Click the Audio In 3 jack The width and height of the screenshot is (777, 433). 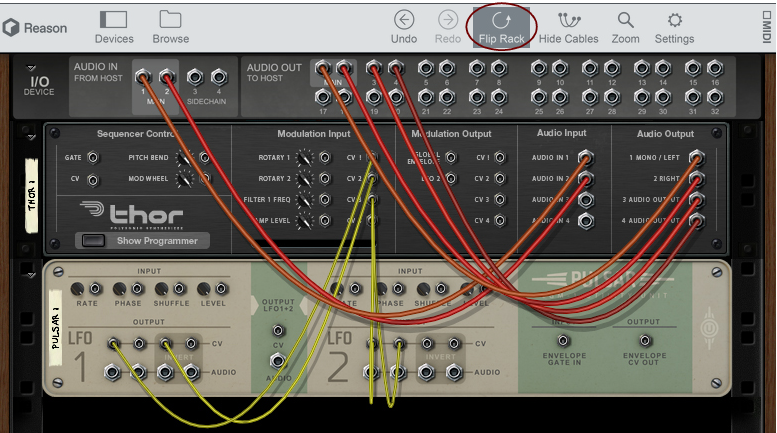point(585,200)
